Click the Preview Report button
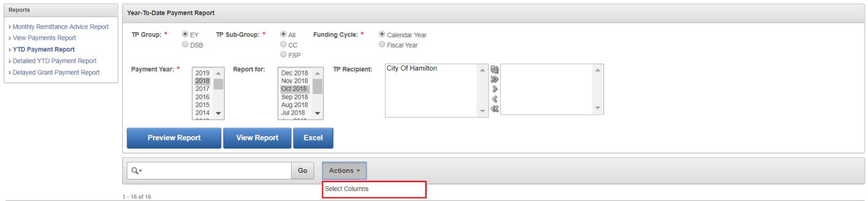868x201 pixels. pos(174,138)
